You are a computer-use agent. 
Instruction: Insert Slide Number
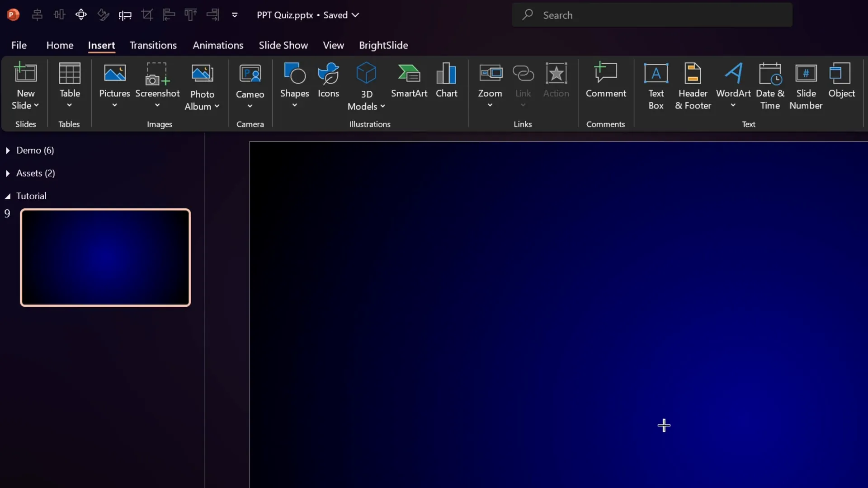point(806,86)
